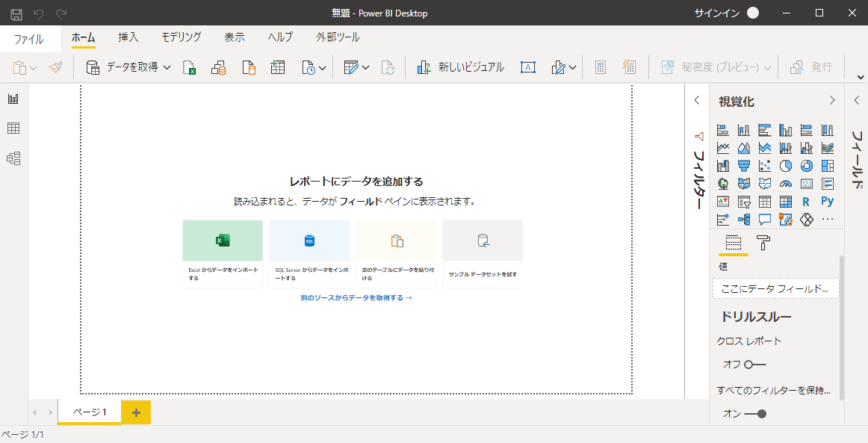Select the donut chart visual
This screenshot has width=868, height=443.
807,166
